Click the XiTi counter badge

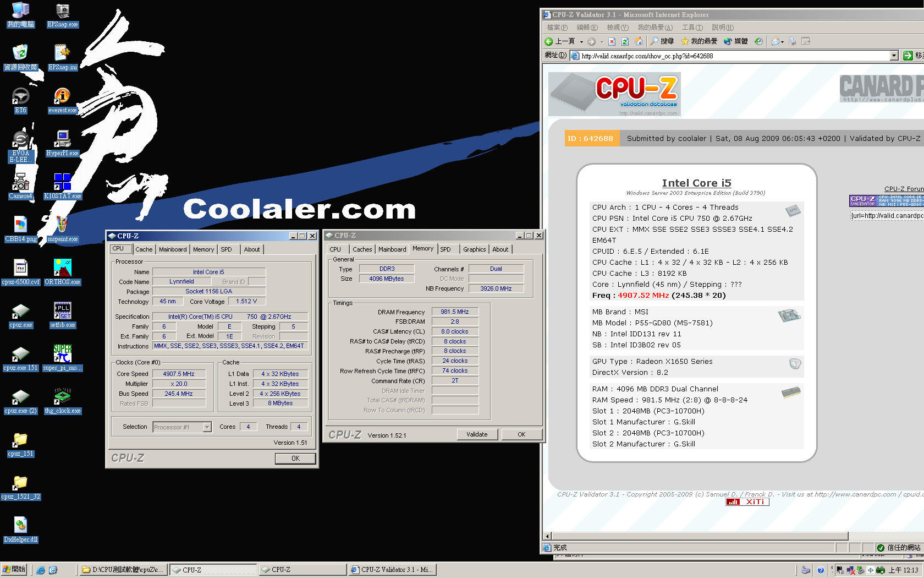coord(747,502)
